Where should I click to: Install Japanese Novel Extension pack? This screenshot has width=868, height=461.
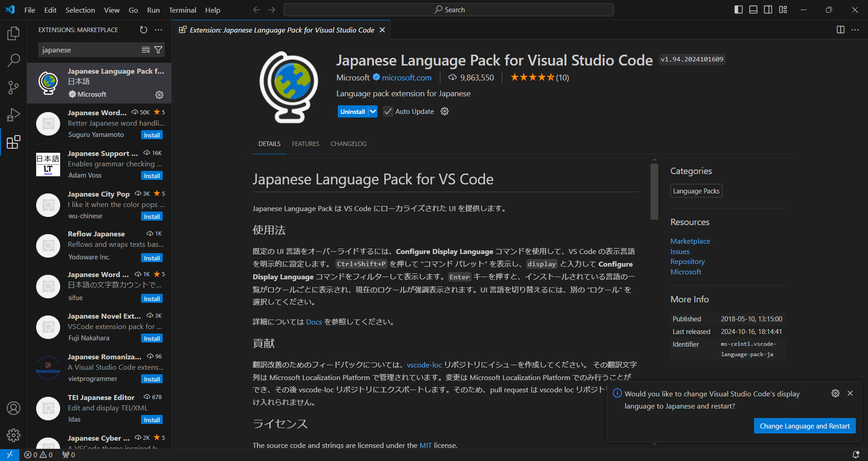(x=152, y=339)
